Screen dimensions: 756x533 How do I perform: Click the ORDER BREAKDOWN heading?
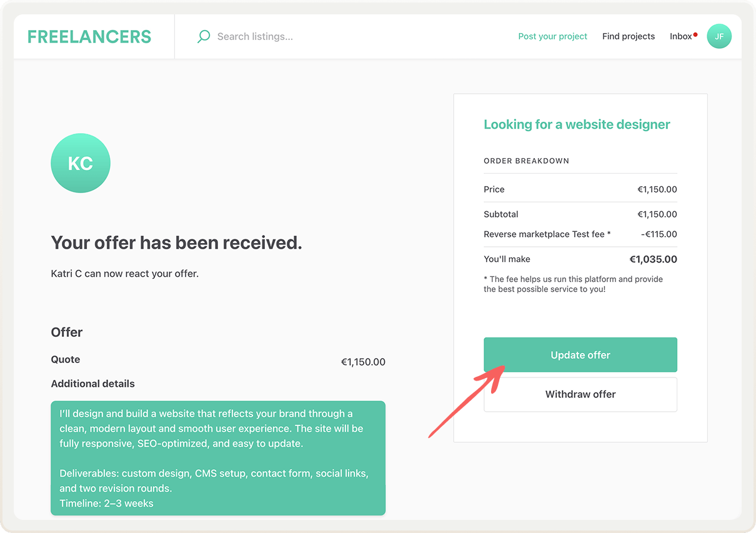pyautogui.click(x=526, y=161)
